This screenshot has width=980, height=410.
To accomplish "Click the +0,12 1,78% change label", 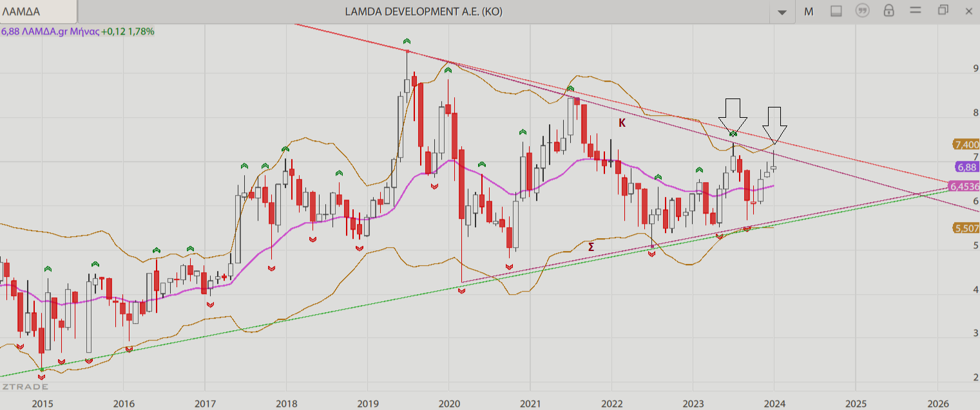I will click(128, 31).
